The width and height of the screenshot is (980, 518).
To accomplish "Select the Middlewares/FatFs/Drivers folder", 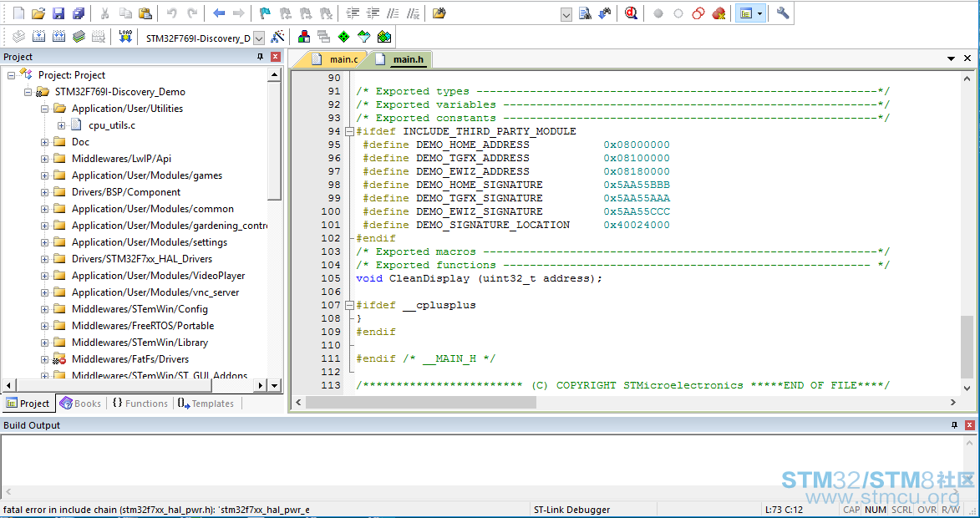I will (130, 359).
